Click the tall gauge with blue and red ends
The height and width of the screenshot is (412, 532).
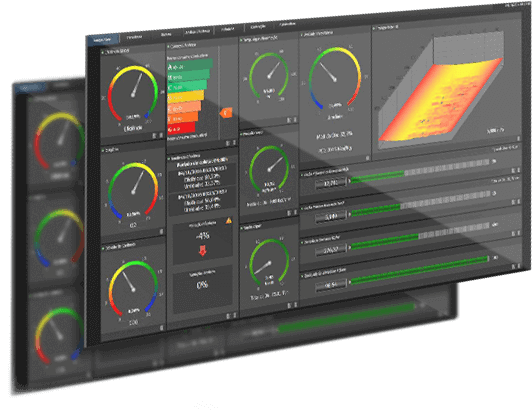click(x=335, y=79)
